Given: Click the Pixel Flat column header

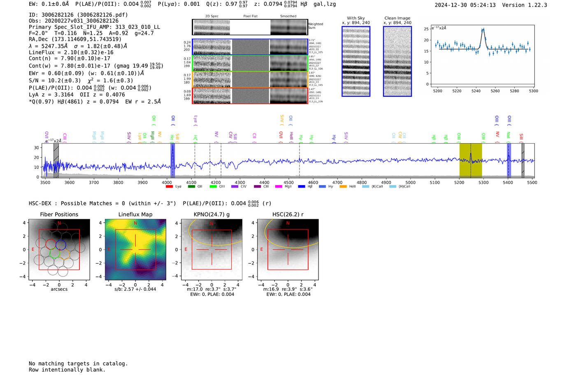Looking at the screenshot, I should [x=250, y=16].
